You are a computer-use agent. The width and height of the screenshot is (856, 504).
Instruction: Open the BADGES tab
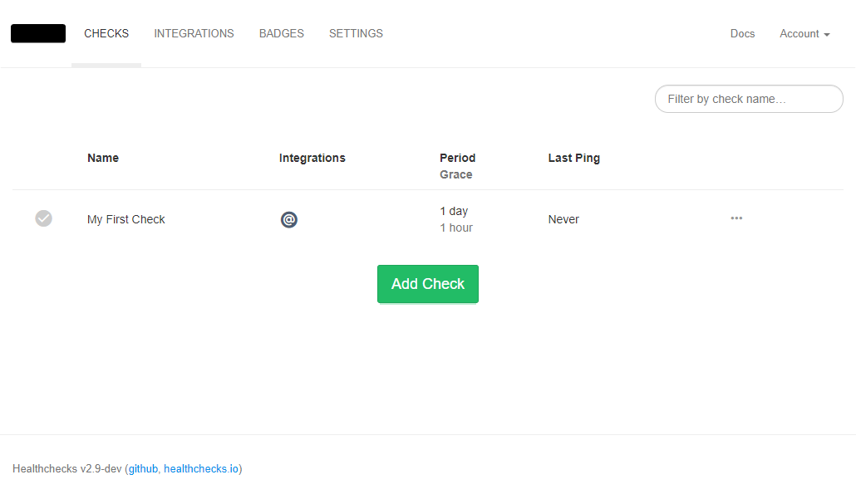[281, 33]
